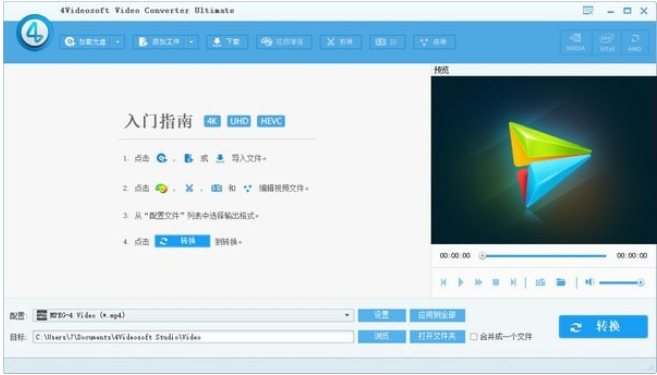
Task: Click the large Convert button
Action: [x=603, y=326]
